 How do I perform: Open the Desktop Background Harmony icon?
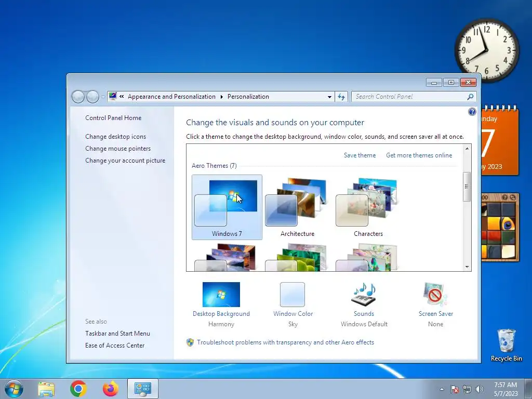click(221, 295)
